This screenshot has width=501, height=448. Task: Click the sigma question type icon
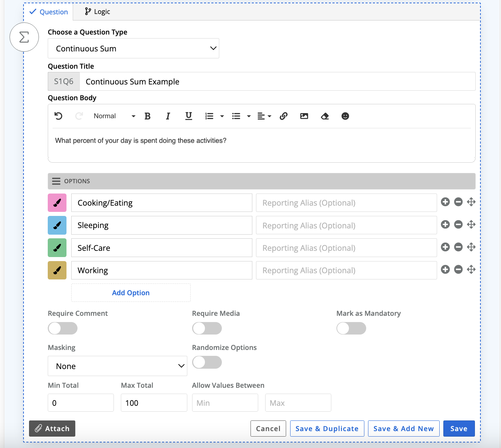click(24, 37)
